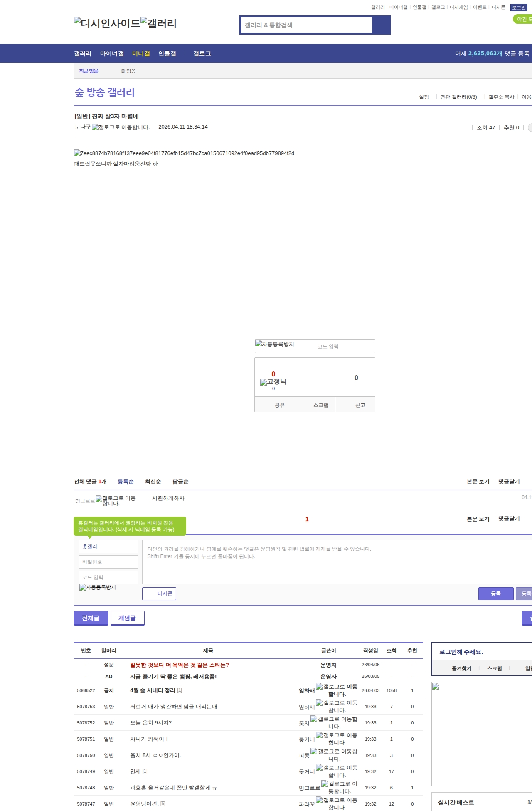Viewport: 532px width, 811px height.
Task: Sort comments by 최신순
Action: (153, 482)
